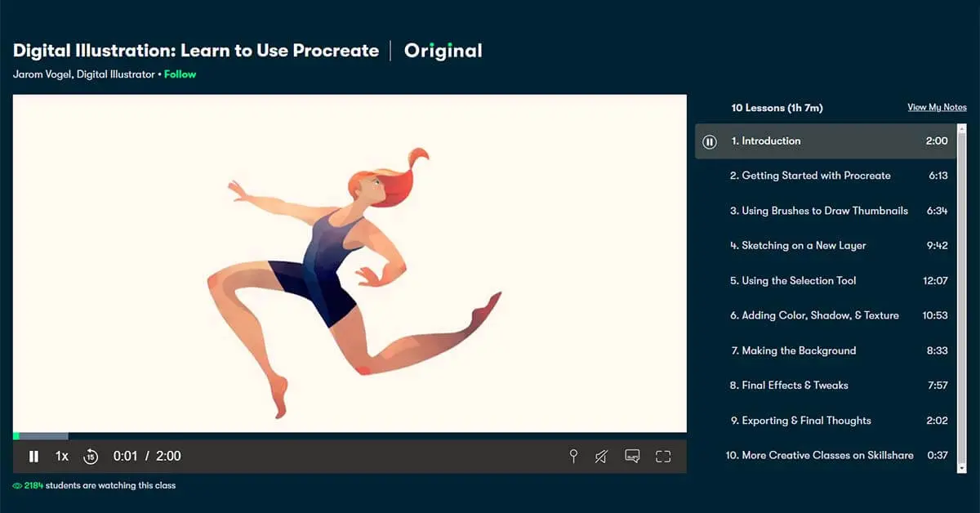This screenshot has width=980, height=513.
Task: Open lesson 5. Using the Selection Tool
Action: coord(825,281)
